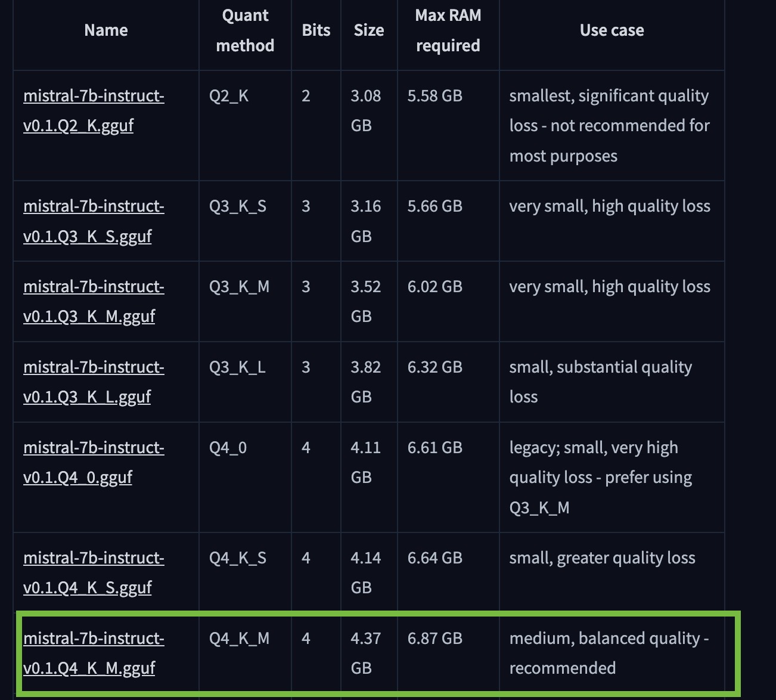
Task: Click the Max RAM required header
Action: pos(448,30)
